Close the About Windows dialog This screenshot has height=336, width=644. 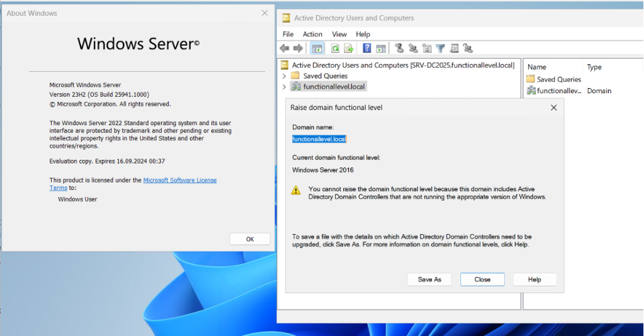[x=265, y=13]
